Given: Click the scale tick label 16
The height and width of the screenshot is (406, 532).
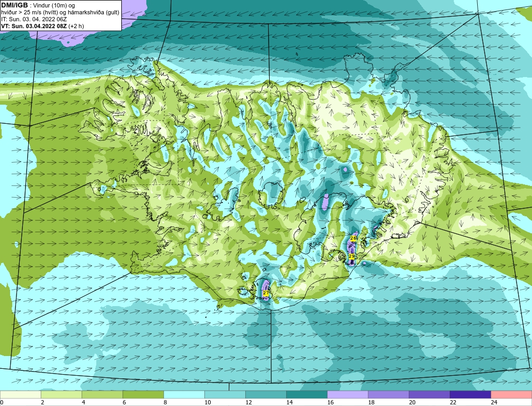Looking at the screenshot, I should 330,402.
